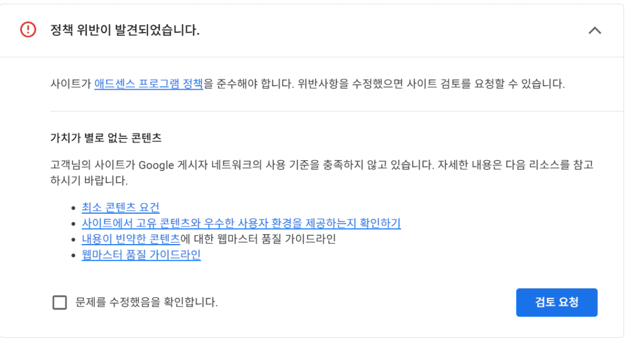
Task: Open the last bullet's 웹마스터 품질 가이드라인 link
Action: click(x=141, y=255)
